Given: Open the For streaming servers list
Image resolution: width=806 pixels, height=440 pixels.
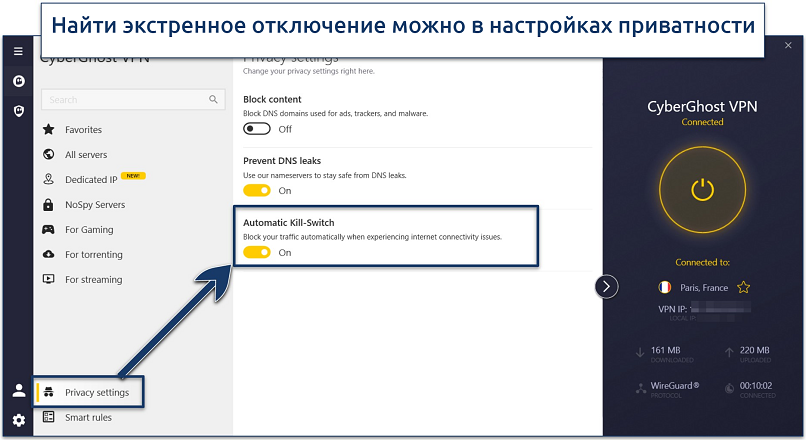Looking at the screenshot, I should click(93, 280).
